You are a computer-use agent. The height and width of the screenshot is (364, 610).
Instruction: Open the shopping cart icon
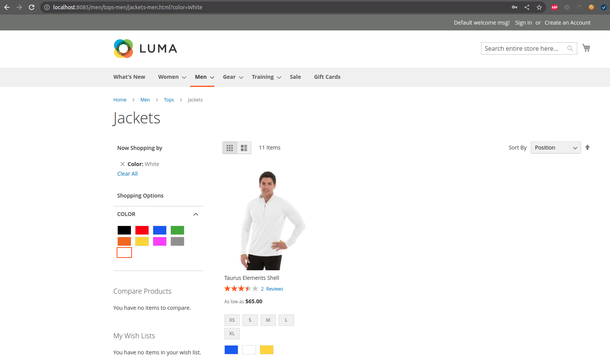click(x=586, y=48)
